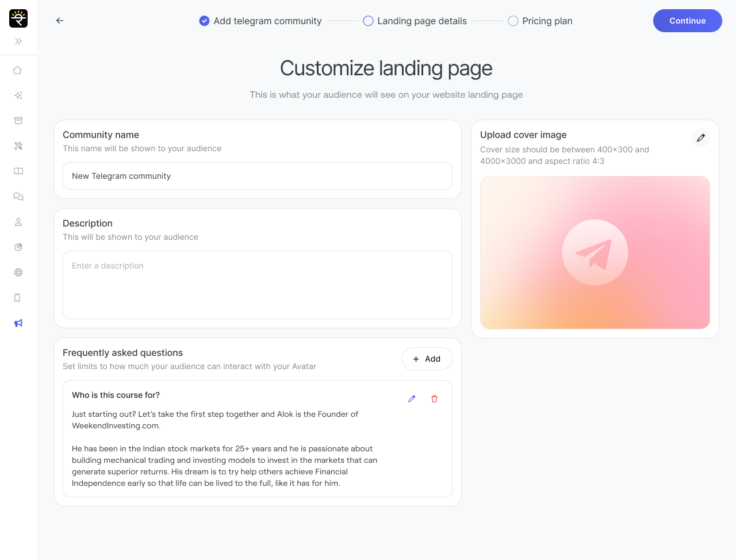
Task: Open the pie chart analytics icon
Action: [18, 247]
